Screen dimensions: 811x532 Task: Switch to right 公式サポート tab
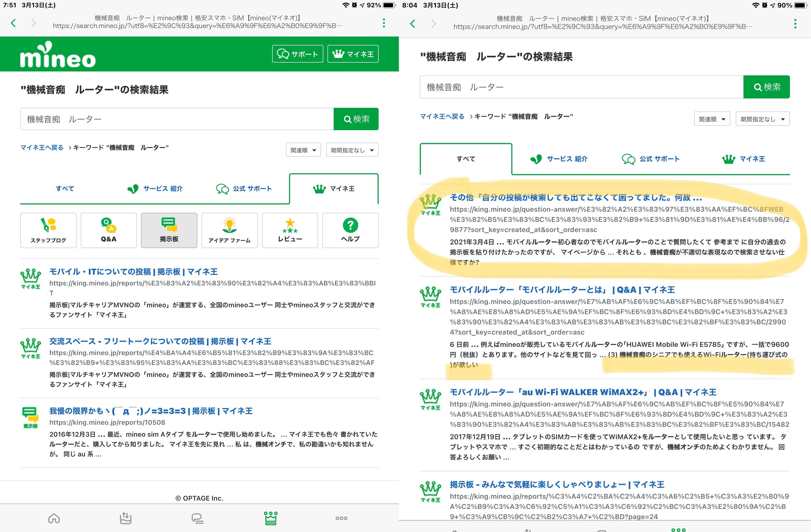(x=651, y=159)
